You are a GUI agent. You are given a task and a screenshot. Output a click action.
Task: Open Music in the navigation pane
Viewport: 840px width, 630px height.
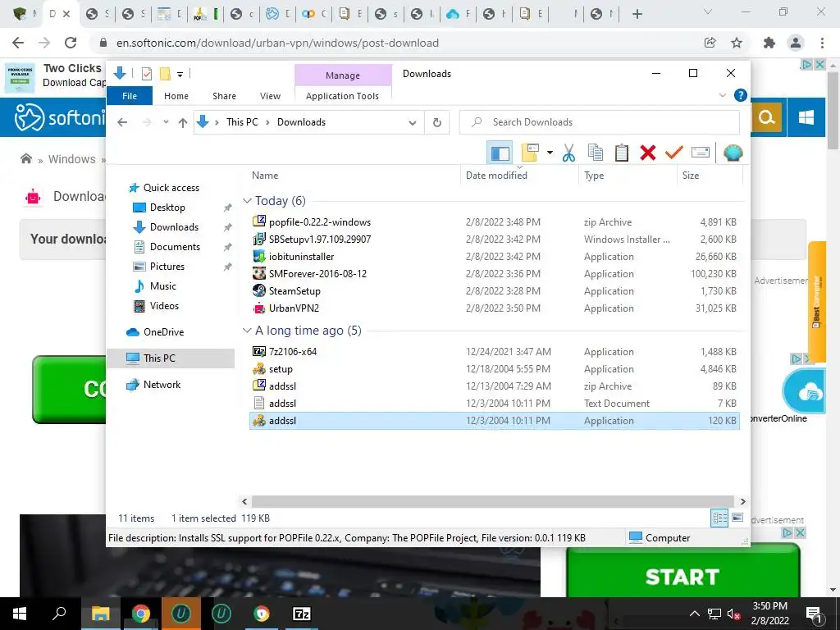[x=163, y=286]
